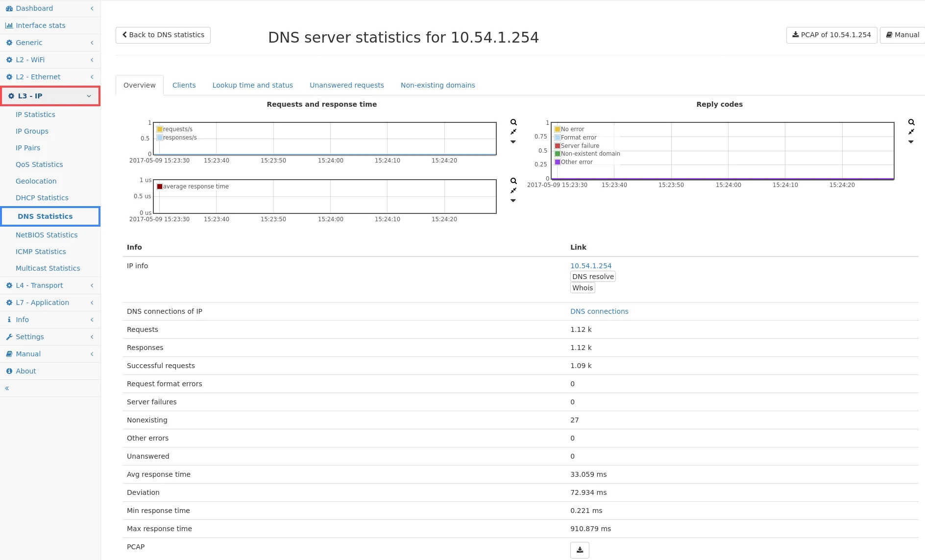Viewport: 925px width, 560px height.
Task: Toggle the requests/s legend series
Action: pos(160,129)
